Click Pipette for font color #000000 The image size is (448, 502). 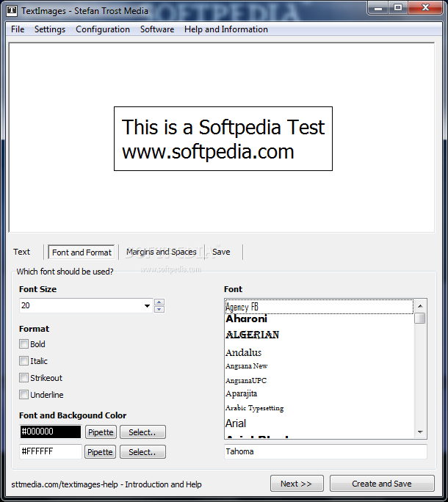point(101,432)
